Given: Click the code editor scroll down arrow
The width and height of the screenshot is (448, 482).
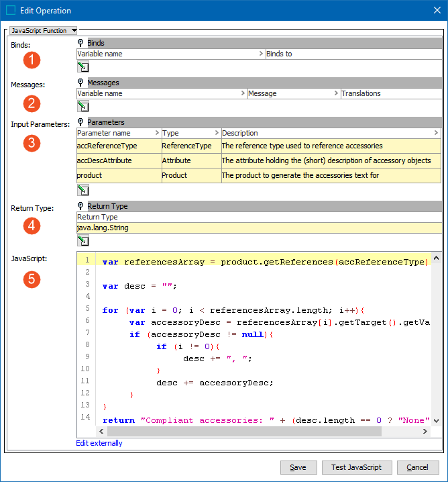Looking at the screenshot, I should (x=437, y=421).
